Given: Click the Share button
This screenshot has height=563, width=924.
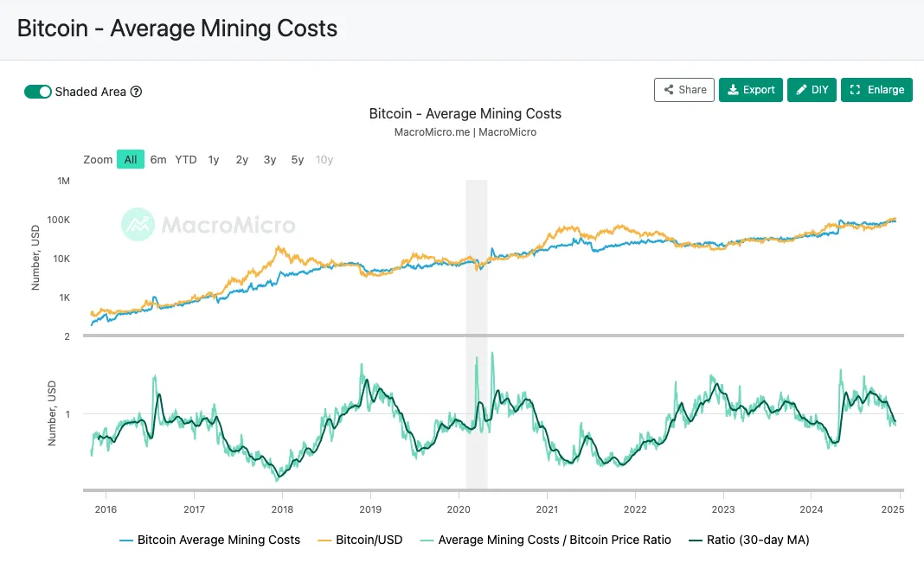Looking at the screenshot, I should click(x=683, y=89).
